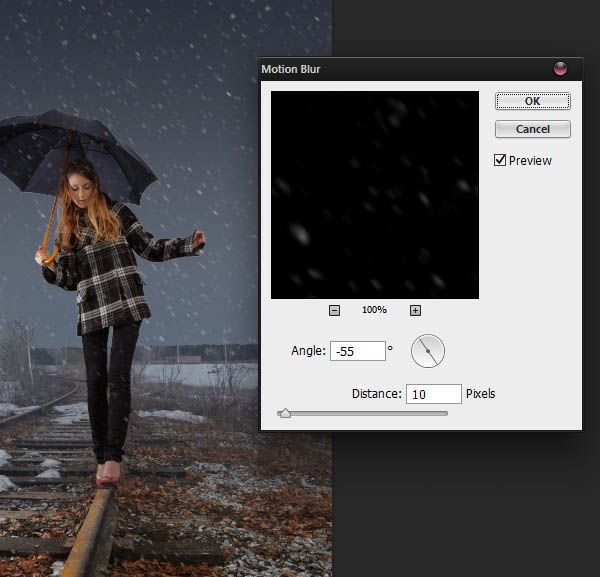Click the Distance input field
Screen dimensions: 600x577
(x=433, y=394)
